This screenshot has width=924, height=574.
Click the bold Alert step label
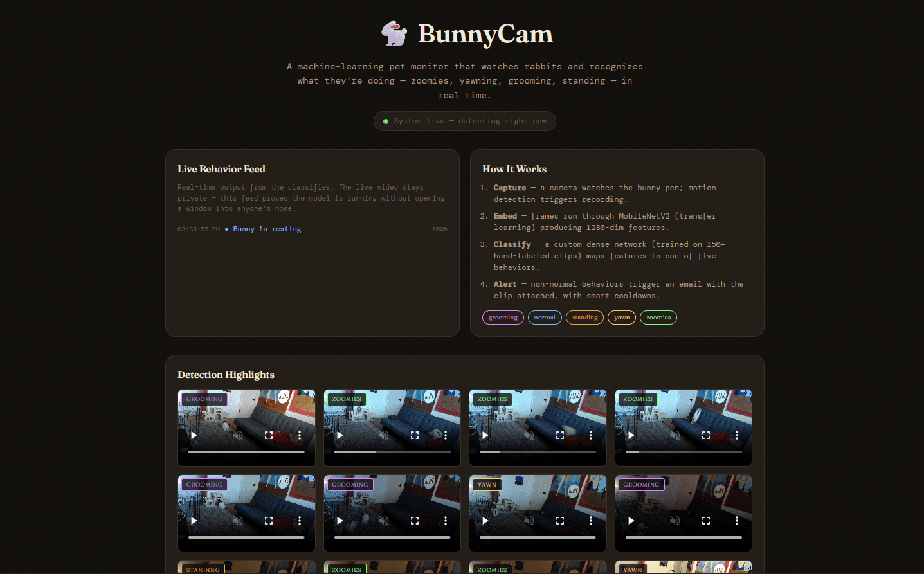(x=505, y=284)
